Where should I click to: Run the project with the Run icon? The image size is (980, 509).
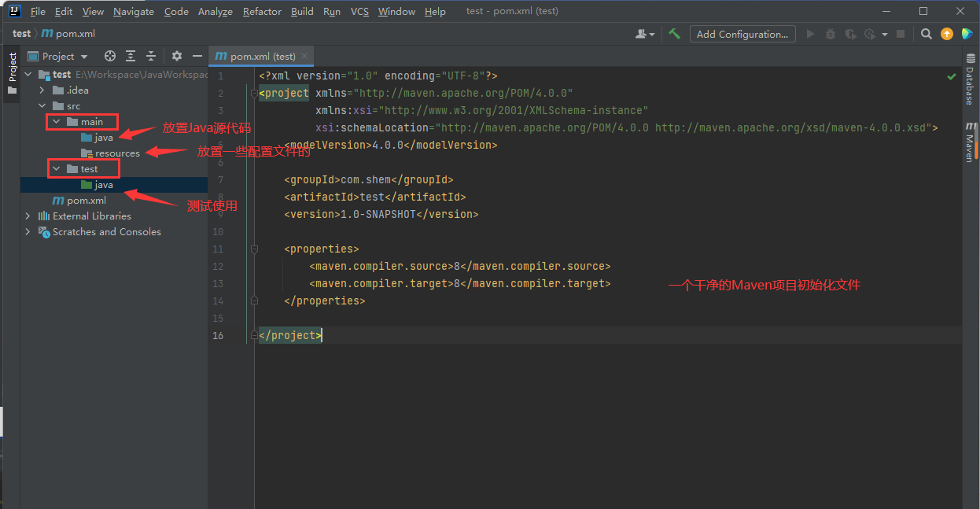[x=811, y=34]
